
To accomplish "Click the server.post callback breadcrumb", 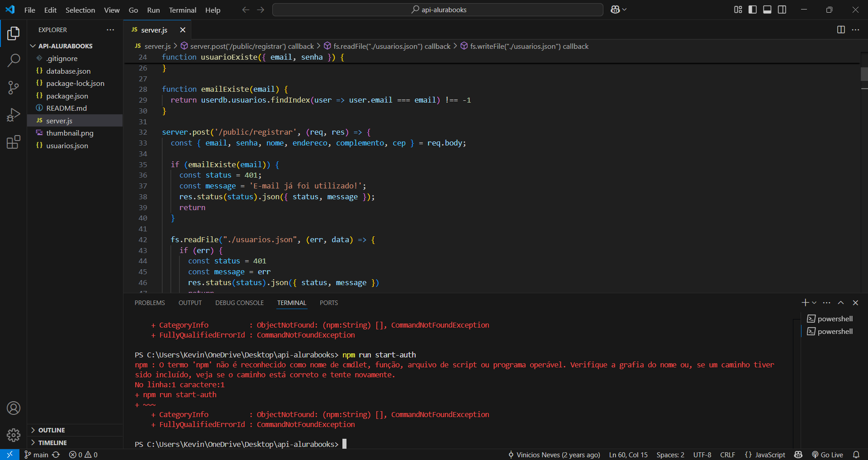I will (247, 46).
